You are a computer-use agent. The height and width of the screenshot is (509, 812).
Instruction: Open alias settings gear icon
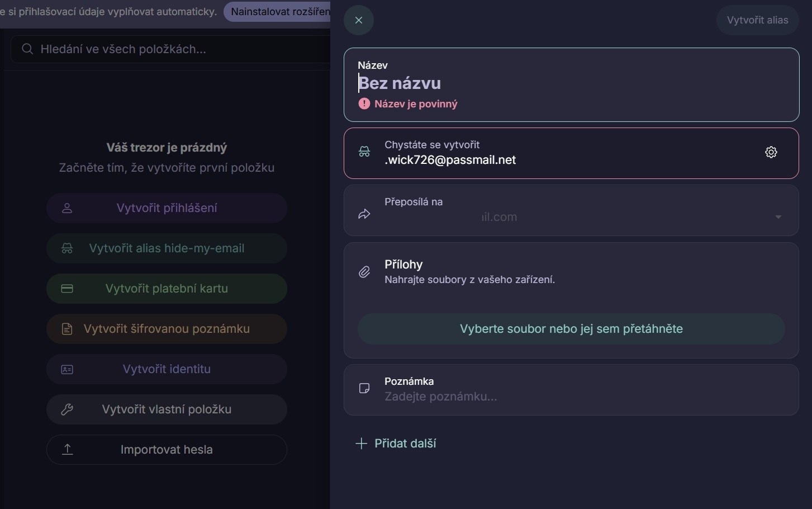click(771, 152)
